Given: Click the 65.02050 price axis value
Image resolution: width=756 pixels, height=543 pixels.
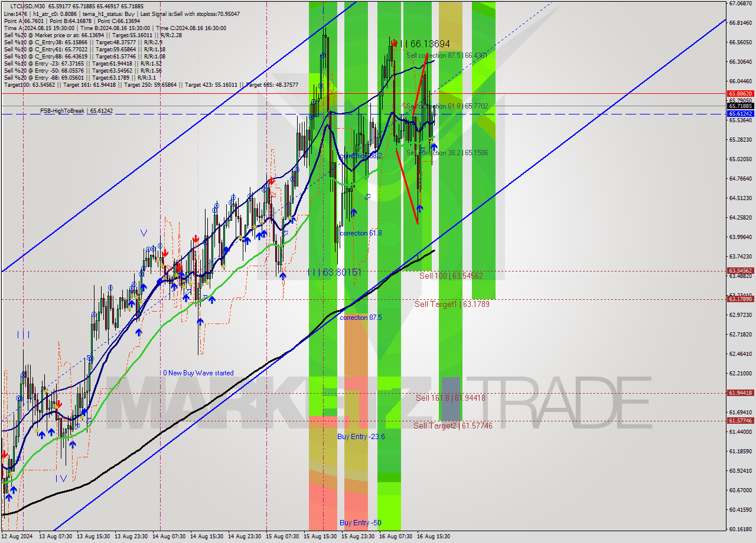Looking at the screenshot, I should [741, 159].
